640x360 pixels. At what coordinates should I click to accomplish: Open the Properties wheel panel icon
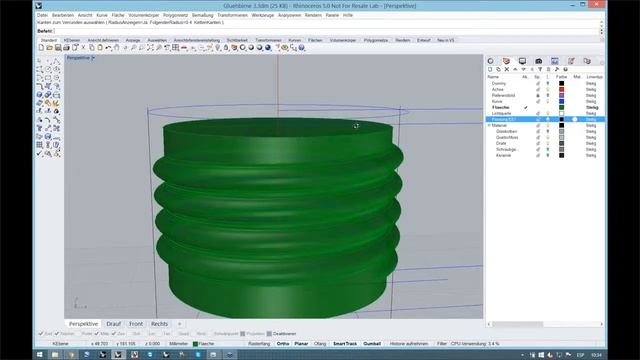tap(490, 61)
